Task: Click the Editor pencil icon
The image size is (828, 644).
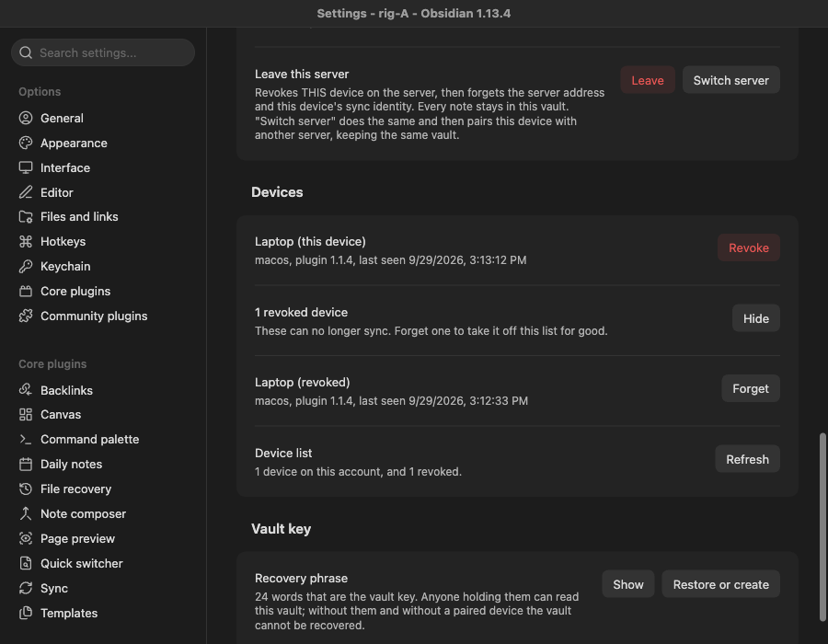Action: pyautogui.click(x=26, y=192)
